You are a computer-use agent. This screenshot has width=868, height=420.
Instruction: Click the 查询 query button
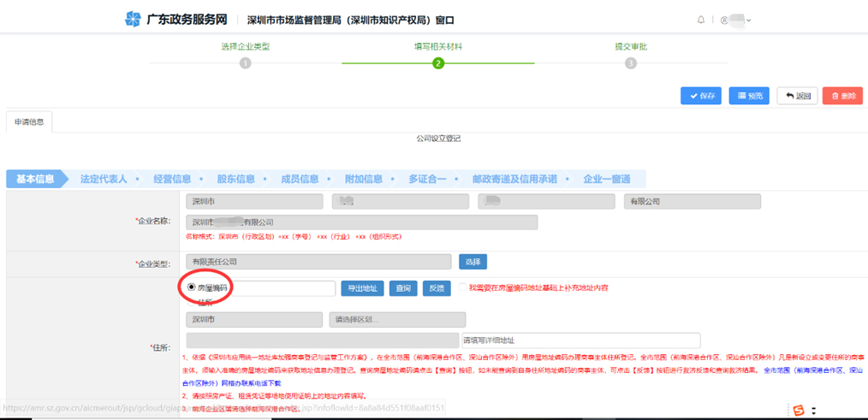403,288
